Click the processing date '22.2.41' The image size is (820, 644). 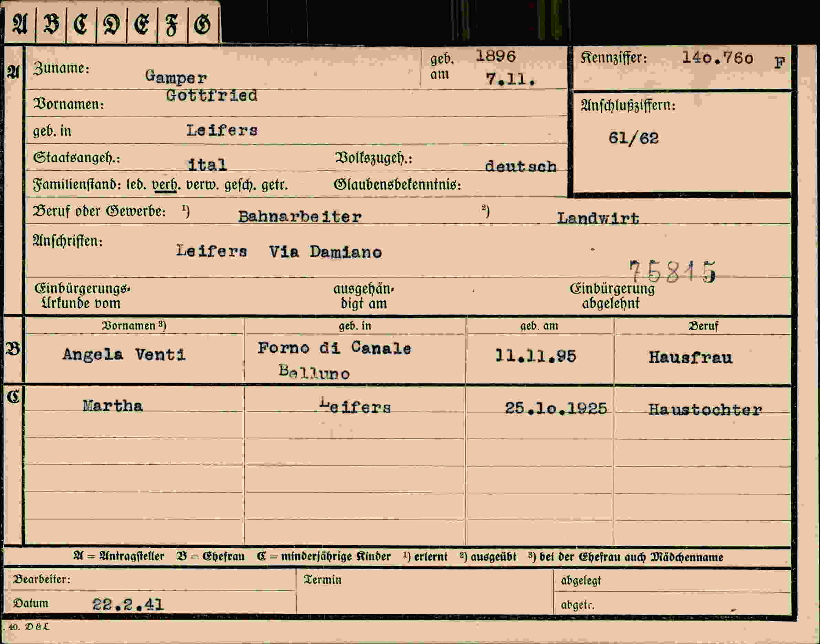tap(128, 604)
